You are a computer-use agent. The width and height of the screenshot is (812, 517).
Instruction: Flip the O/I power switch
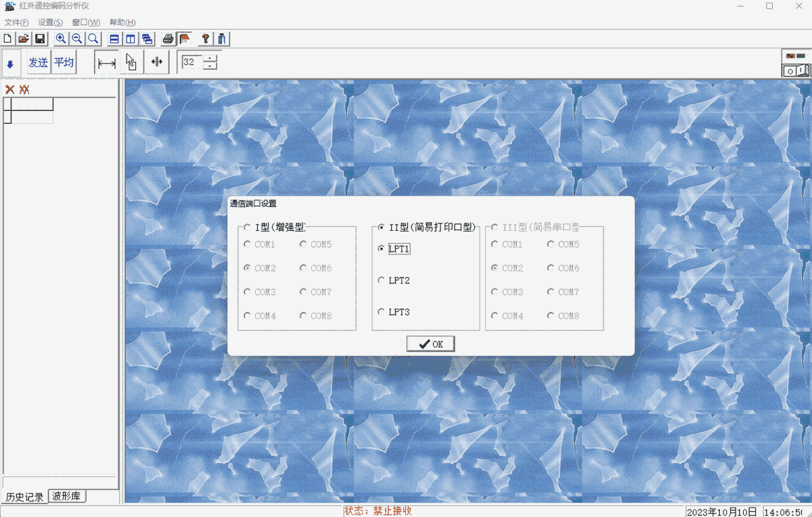pos(796,70)
